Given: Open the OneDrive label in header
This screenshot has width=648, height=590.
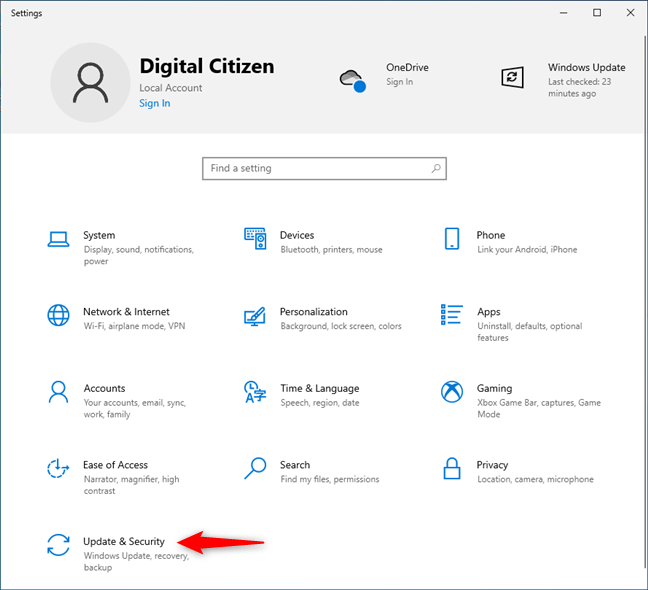Looking at the screenshot, I should click(x=407, y=67).
